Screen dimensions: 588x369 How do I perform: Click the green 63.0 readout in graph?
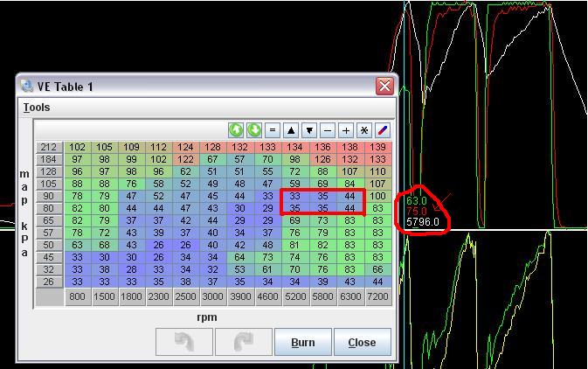[417, 201]
